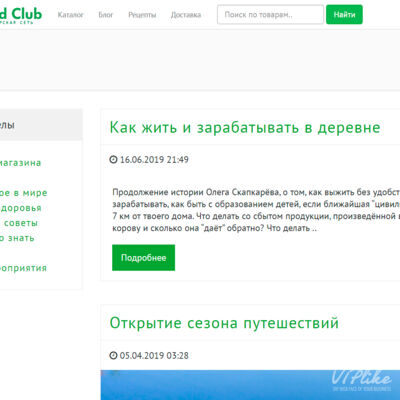Click the blue article image with the VIPlike watermark
This screenshot has height=400, width=400.
250,385
